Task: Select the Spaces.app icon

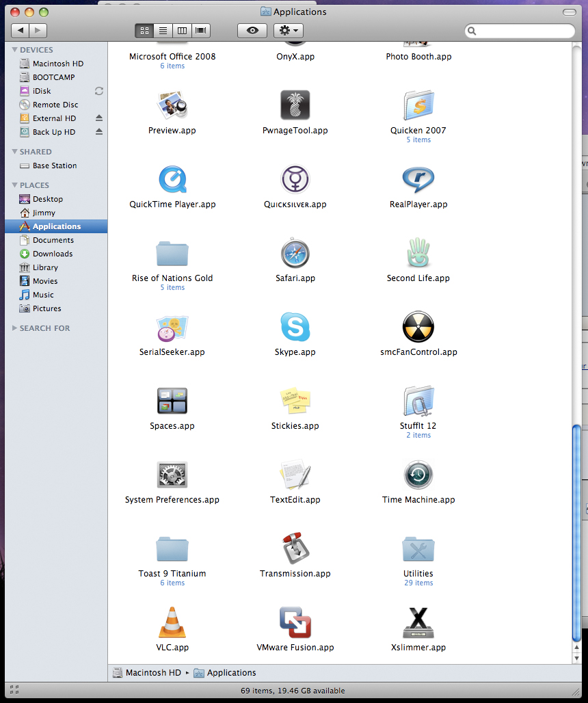Action: 172,401
